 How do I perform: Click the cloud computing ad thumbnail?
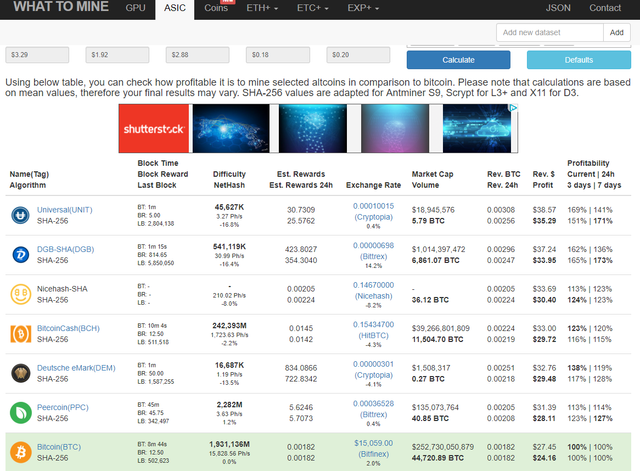coord(477,129)
